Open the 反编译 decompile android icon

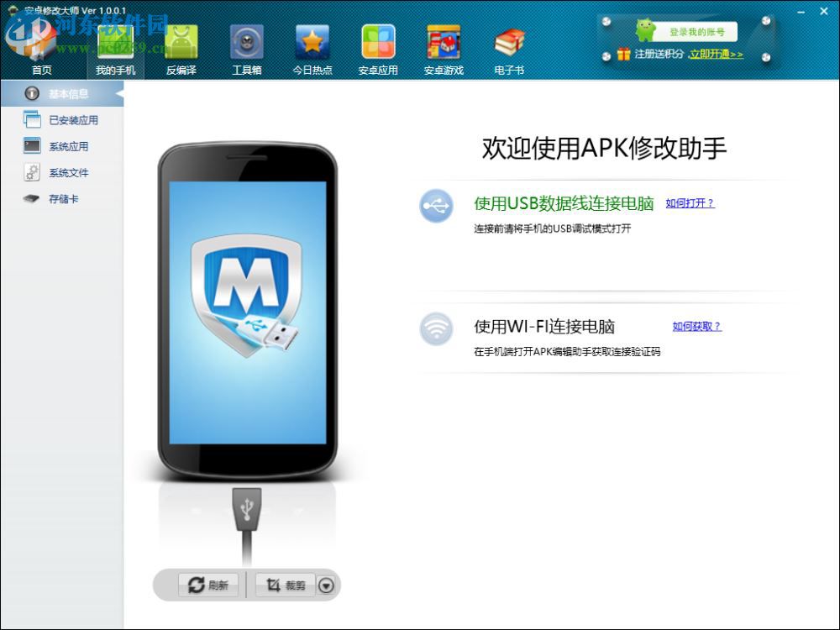[x=181, y=43]
